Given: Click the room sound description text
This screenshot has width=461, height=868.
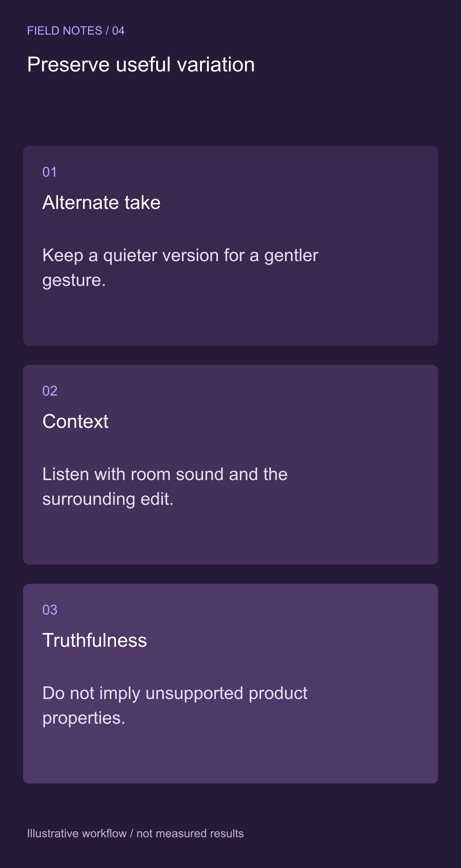Looking at the screenshot, I should point(165,487).
